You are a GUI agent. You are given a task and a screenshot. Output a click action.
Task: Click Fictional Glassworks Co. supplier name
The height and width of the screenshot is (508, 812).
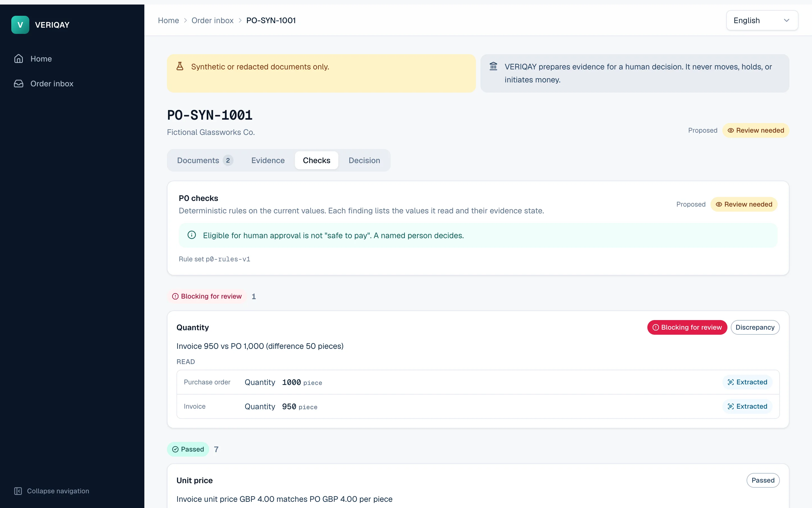click(x=211, y=132)
